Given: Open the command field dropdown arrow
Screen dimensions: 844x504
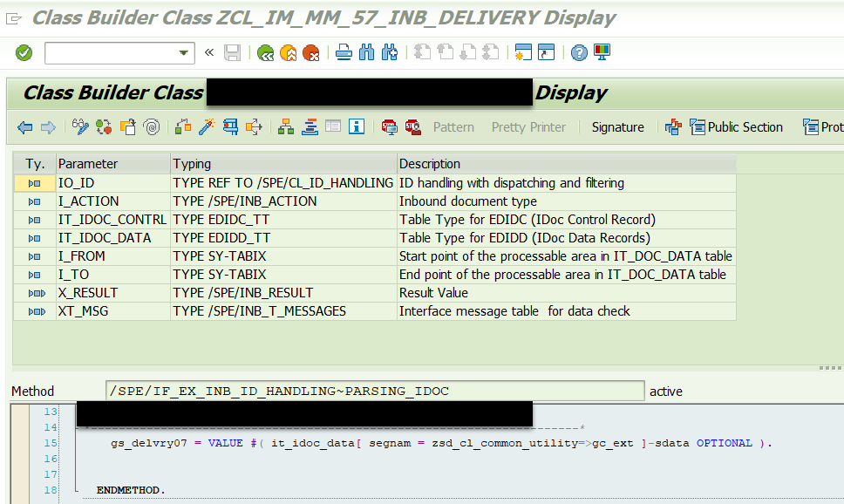Looking at the screenshot, I should click(x=184, y=53).
